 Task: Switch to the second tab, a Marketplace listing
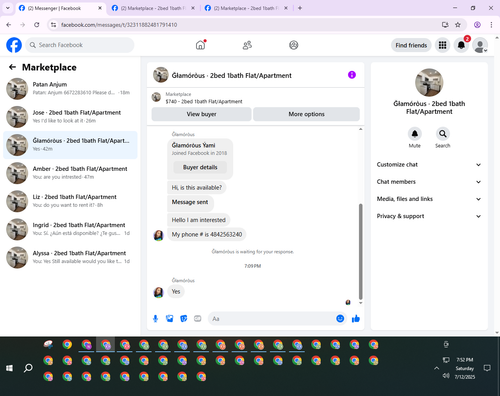point(152,8)
